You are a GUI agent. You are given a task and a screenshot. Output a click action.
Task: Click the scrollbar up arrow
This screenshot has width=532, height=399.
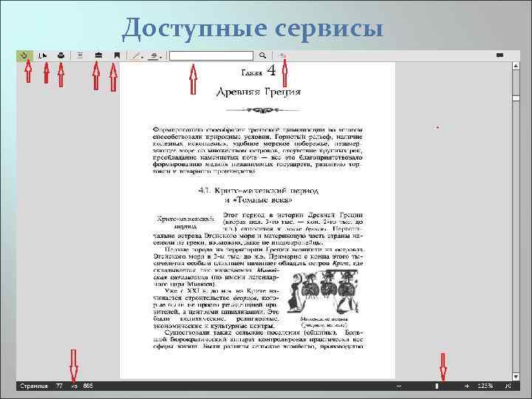(516, 66)
